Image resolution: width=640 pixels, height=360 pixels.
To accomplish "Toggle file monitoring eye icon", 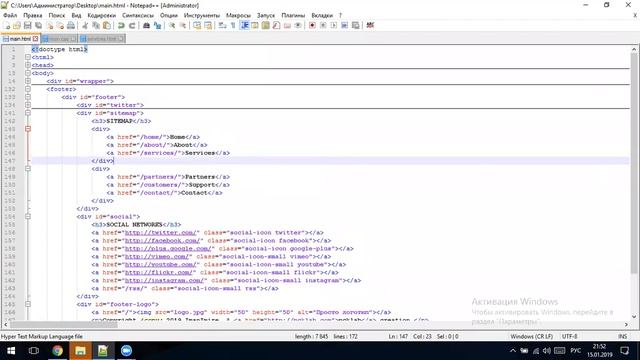I will click(x=298, y=25).
